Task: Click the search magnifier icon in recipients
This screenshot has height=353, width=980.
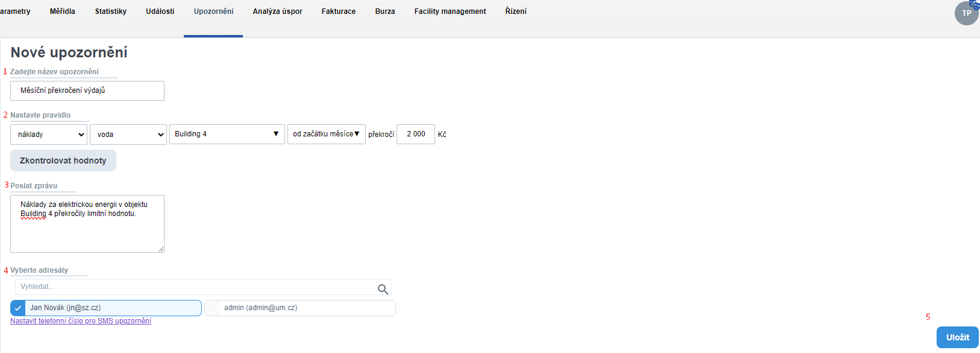Action: pos(382,289)
